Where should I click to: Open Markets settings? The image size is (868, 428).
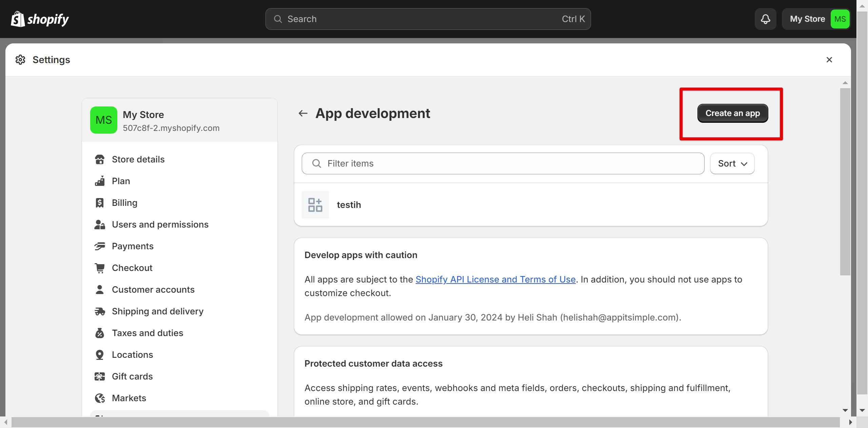coord(180,398)
